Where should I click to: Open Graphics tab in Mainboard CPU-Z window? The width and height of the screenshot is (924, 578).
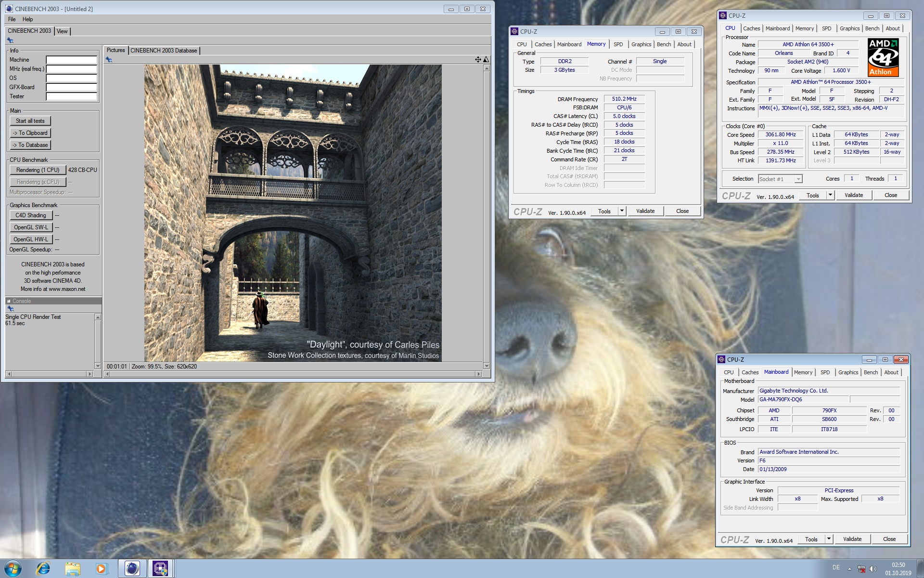(848, 372)
